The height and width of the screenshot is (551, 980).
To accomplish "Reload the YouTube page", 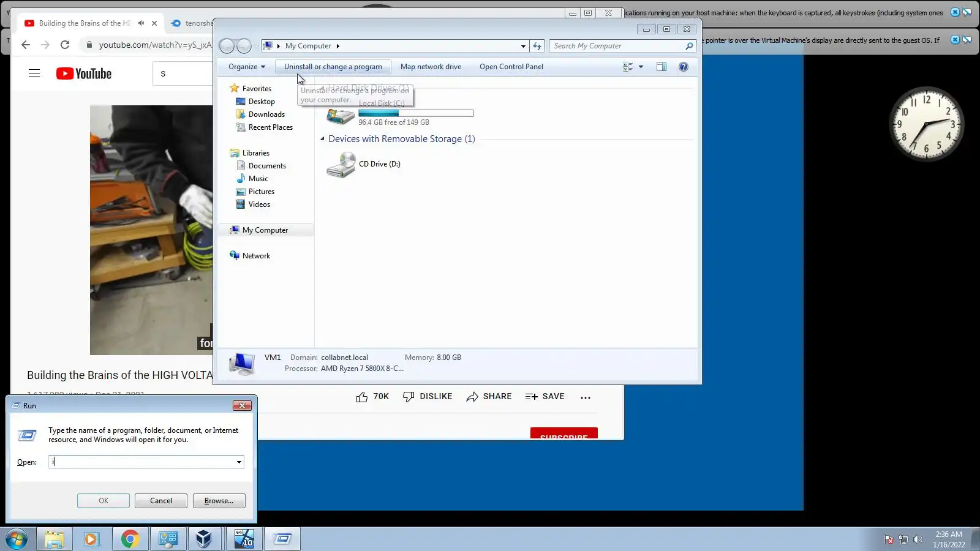I will (65, 45).
